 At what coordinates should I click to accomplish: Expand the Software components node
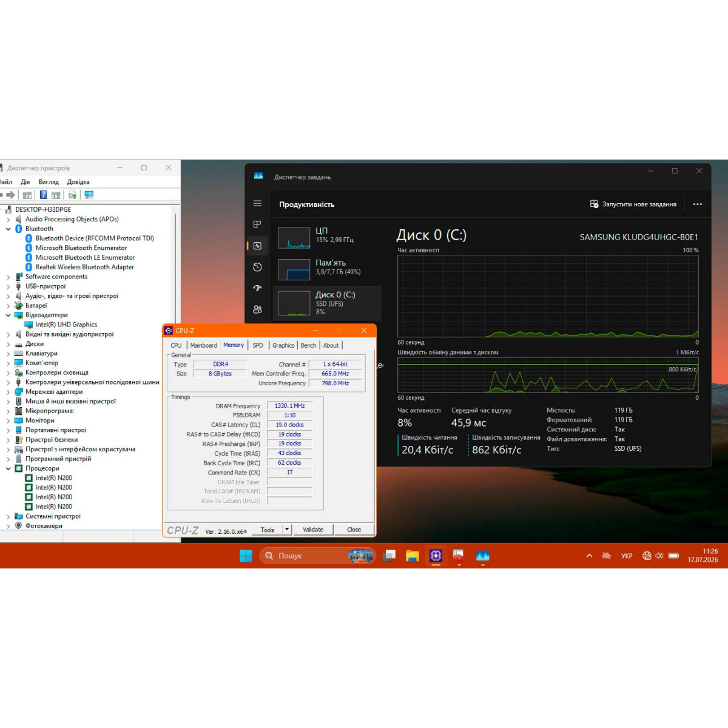8,277
